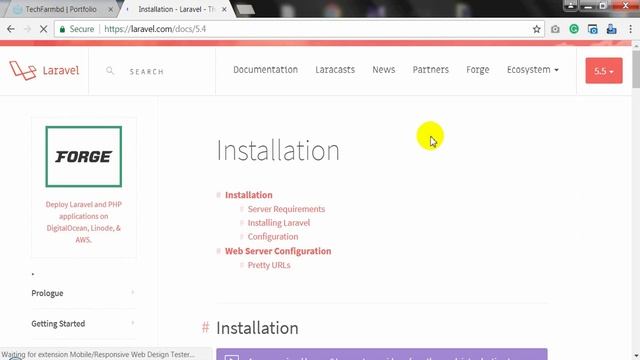Open the green Grammarly extension icon
Screen dimensions: 640x360
pos(574,29)
